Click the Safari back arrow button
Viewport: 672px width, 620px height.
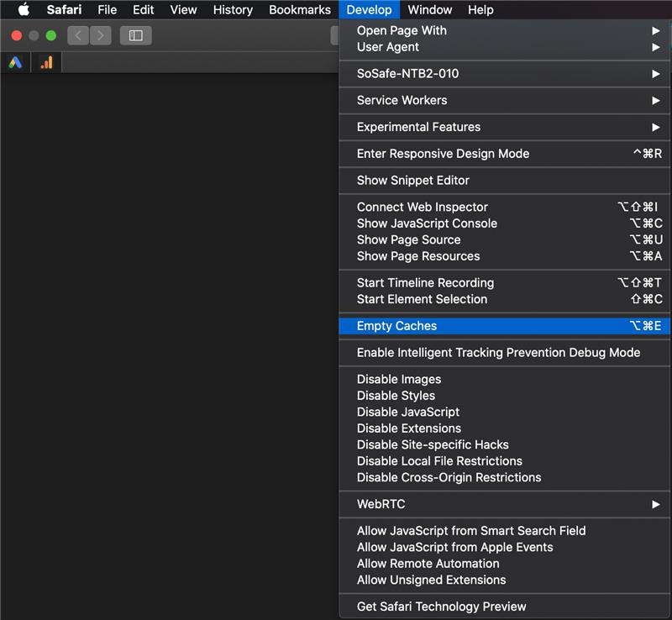tap(78, 35)
